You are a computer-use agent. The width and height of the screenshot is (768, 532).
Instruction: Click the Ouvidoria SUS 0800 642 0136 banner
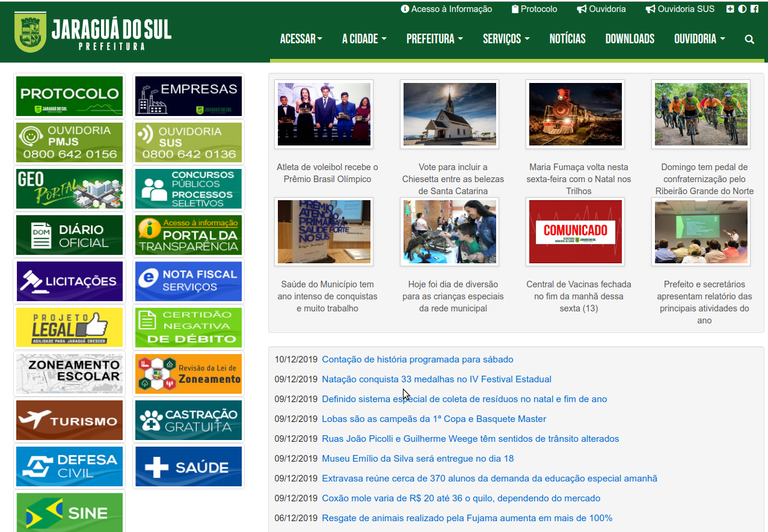pos(189,142)
